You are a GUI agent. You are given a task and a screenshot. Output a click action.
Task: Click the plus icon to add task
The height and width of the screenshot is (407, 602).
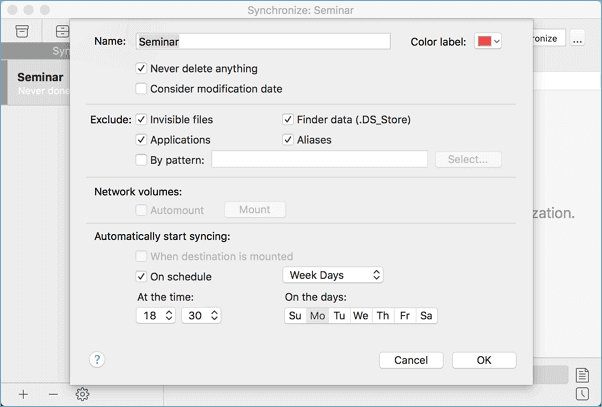click(24, 394)
